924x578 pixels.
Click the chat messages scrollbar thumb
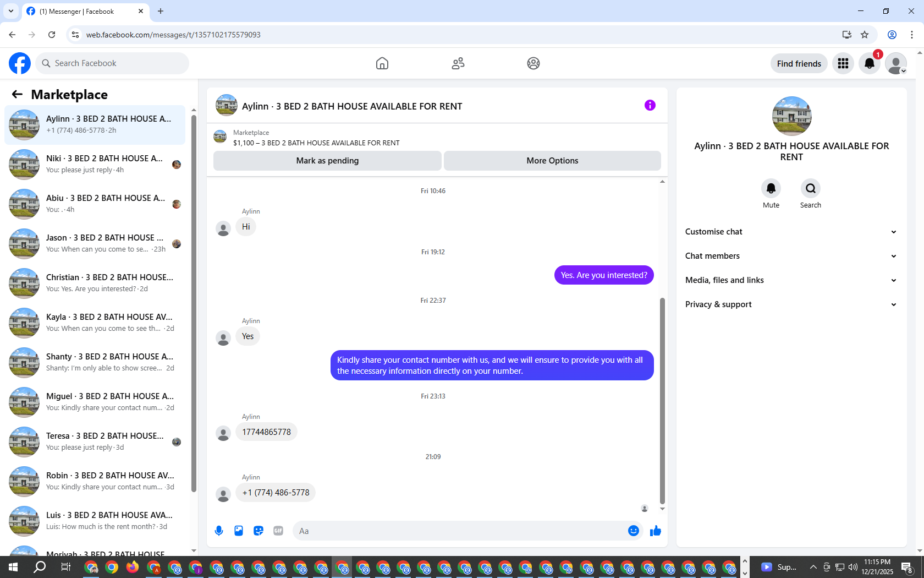pyautogui.click(x=662, y=401)
